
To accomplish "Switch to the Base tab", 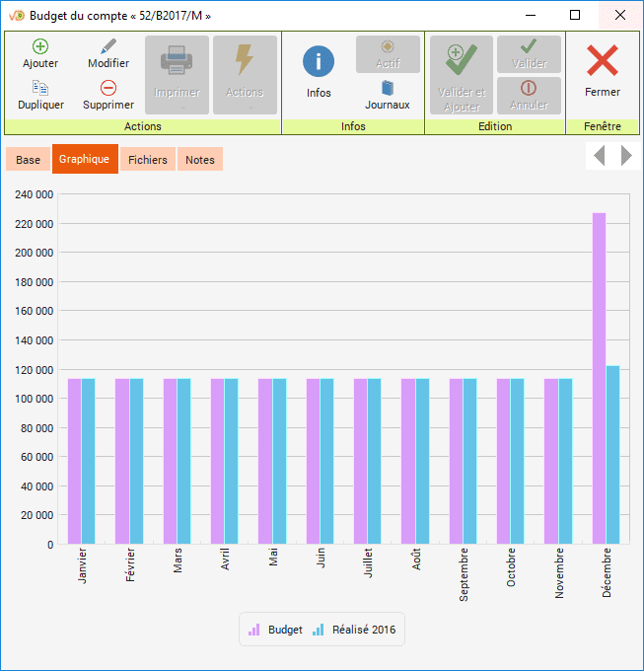I will tap(29, 160).
